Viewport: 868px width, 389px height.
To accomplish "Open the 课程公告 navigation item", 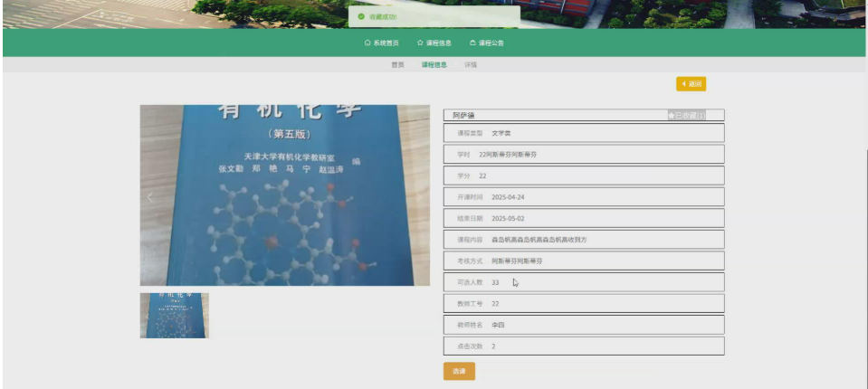I will (487, 43).
